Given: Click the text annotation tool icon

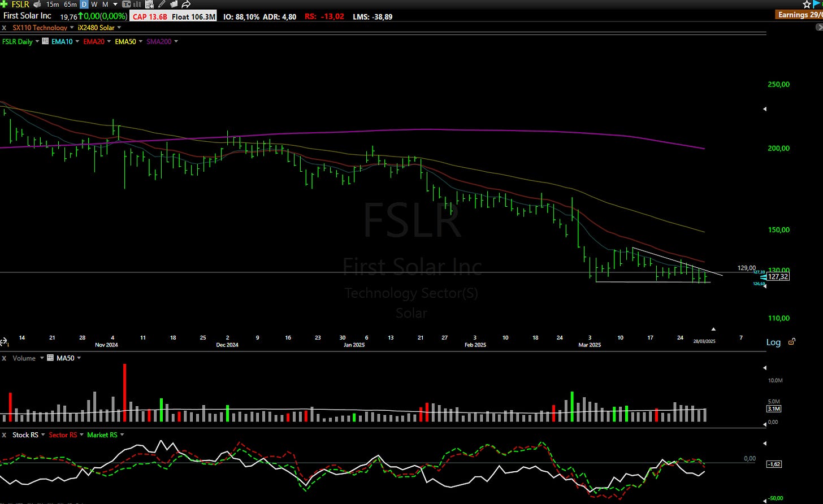Looking at the screenshot, I should (126, 5).
